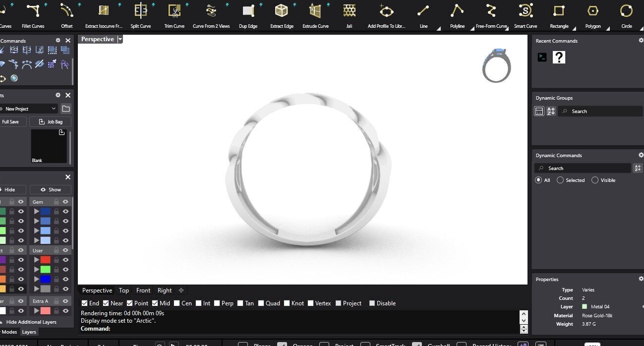Click the Hide layers button

pos(12,189)
